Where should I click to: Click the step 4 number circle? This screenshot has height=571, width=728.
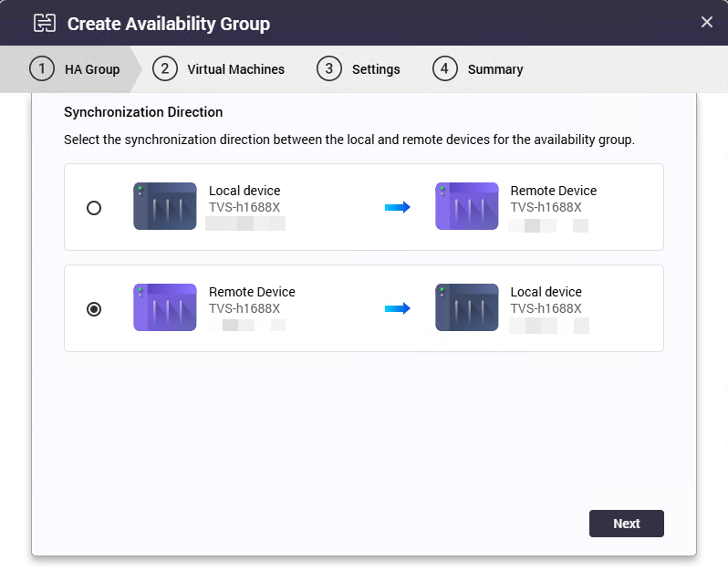(x=445, y=69)
